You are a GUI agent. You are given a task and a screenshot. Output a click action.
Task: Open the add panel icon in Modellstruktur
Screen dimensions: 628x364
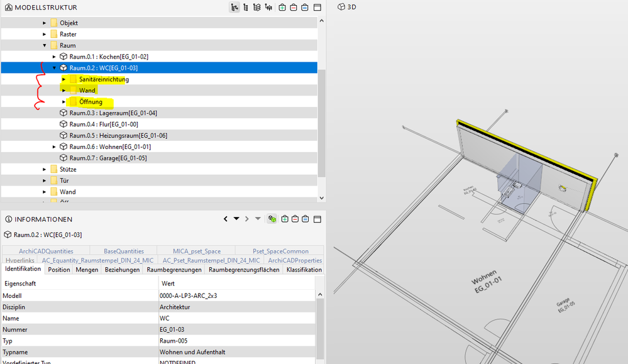click(283, 7)
